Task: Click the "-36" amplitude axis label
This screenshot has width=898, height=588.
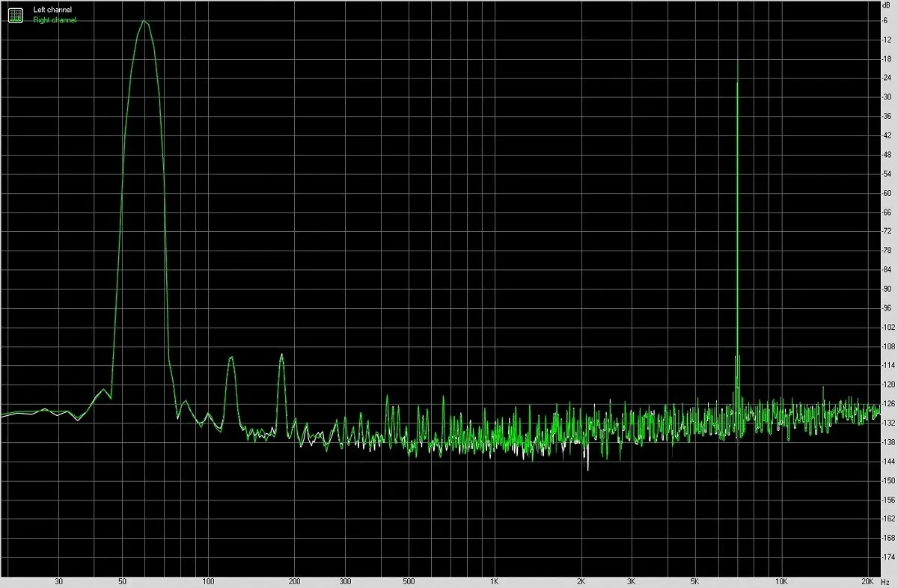Action: click(887, 116)
